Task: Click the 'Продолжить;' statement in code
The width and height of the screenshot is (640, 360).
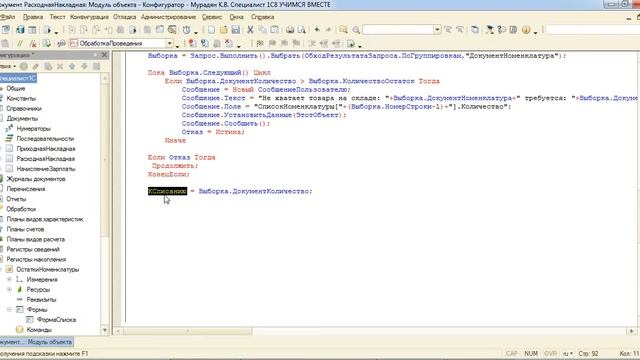Action: pyautogui.click(x=175, y=166)
